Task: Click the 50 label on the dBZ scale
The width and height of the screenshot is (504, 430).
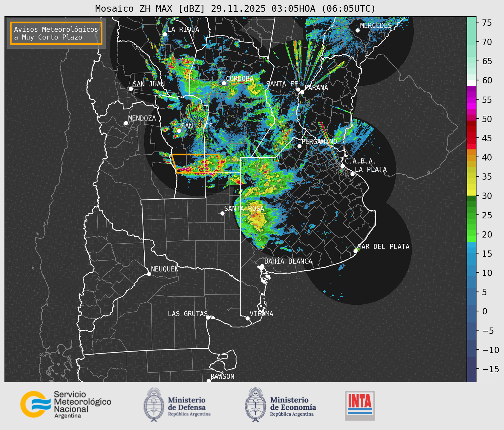Action: [487, 119]
